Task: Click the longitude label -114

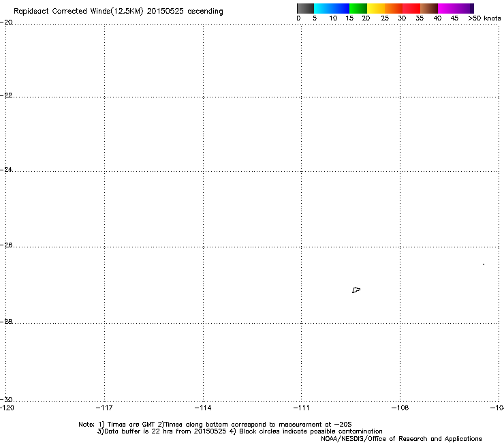Action: pyautogui.click(x=203, y=408)
